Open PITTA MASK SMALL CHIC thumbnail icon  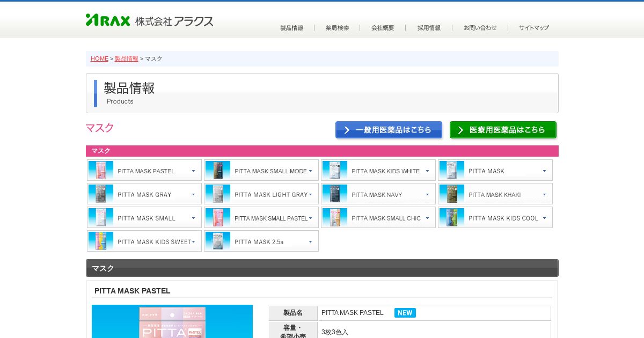click(x=335, y=217)
